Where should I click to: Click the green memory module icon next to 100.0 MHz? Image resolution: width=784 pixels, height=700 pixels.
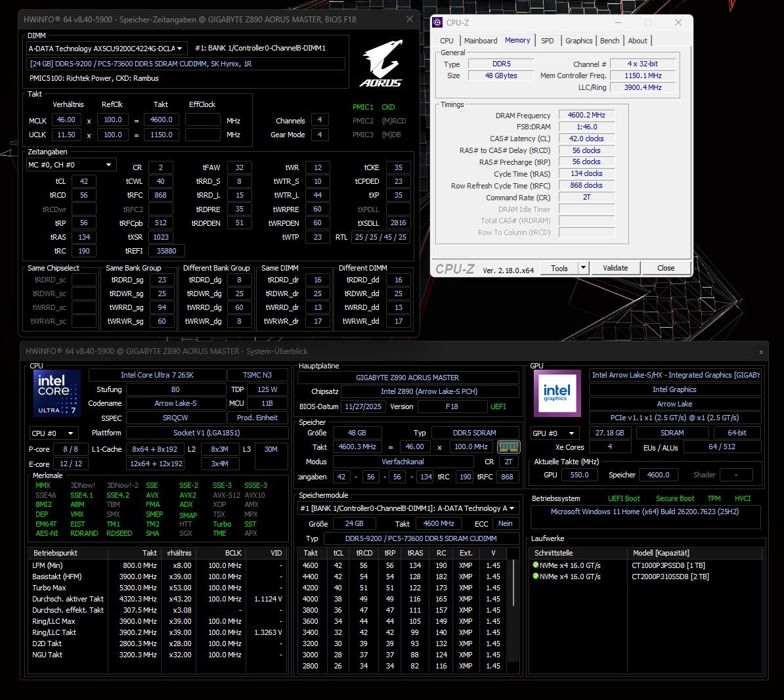pyautogui.click(x=508, y=447)
